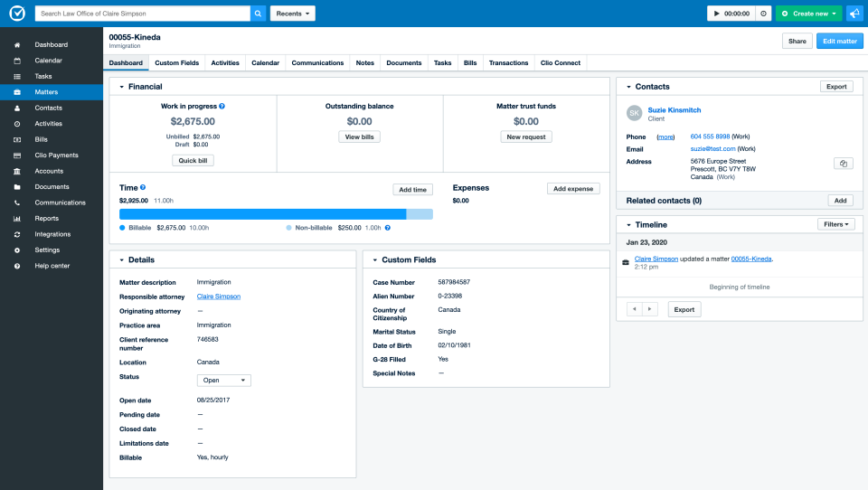Switch to the Custom Fields tab

(x=176, y=62)
